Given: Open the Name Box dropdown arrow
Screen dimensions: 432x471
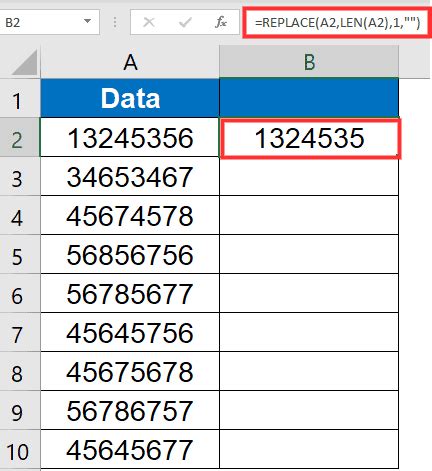Looking at the screenshot, I should [87, 21].
